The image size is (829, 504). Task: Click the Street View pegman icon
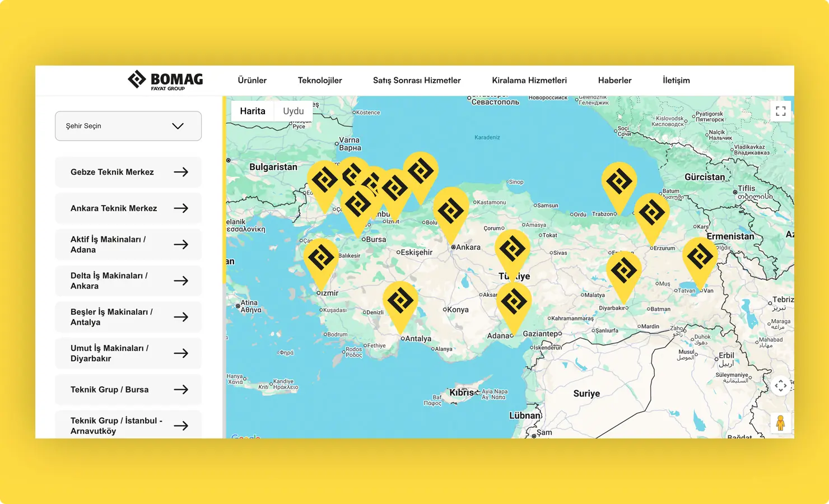(780, 423)
